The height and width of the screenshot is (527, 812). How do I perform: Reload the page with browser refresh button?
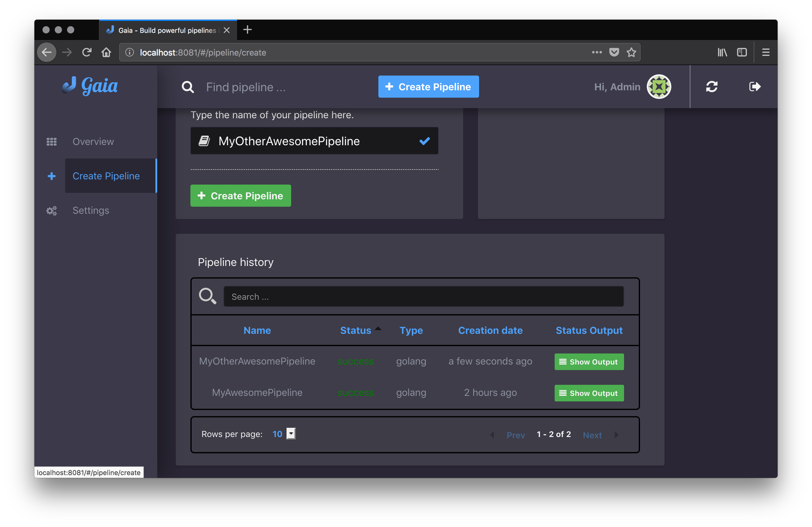click(x=87, y=52)
